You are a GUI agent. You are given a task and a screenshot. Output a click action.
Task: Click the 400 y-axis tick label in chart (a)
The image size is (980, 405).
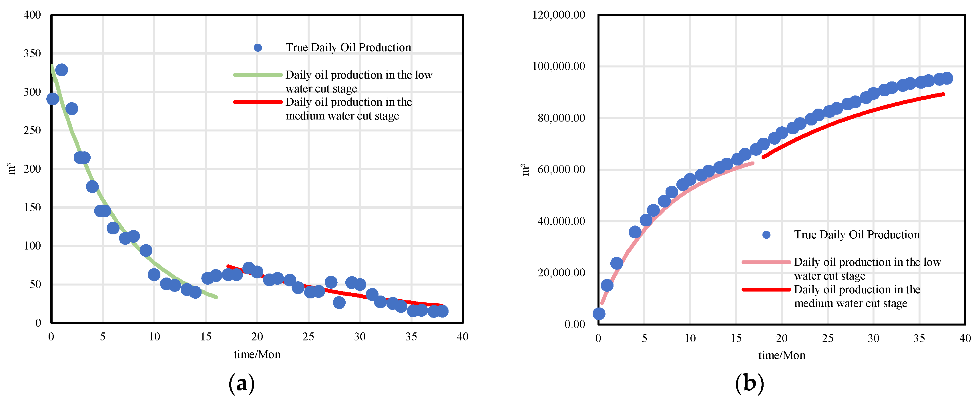[x=32, y=15]
